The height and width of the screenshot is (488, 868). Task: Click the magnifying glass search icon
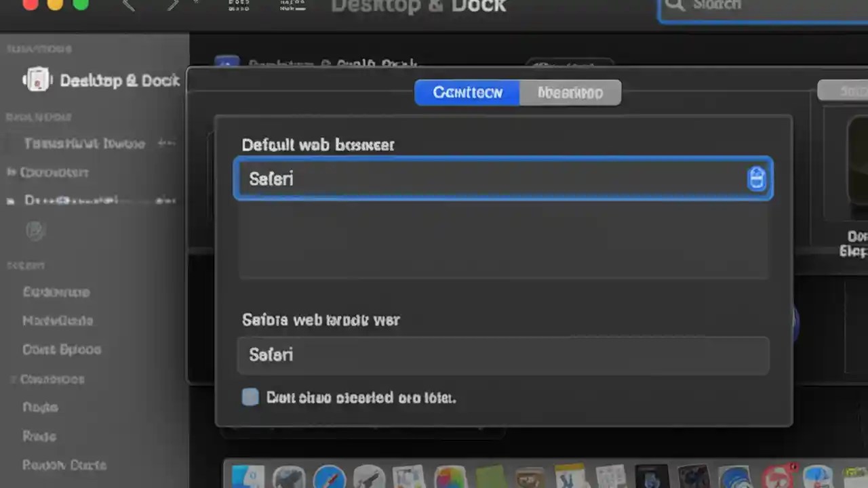pos(675,5)
